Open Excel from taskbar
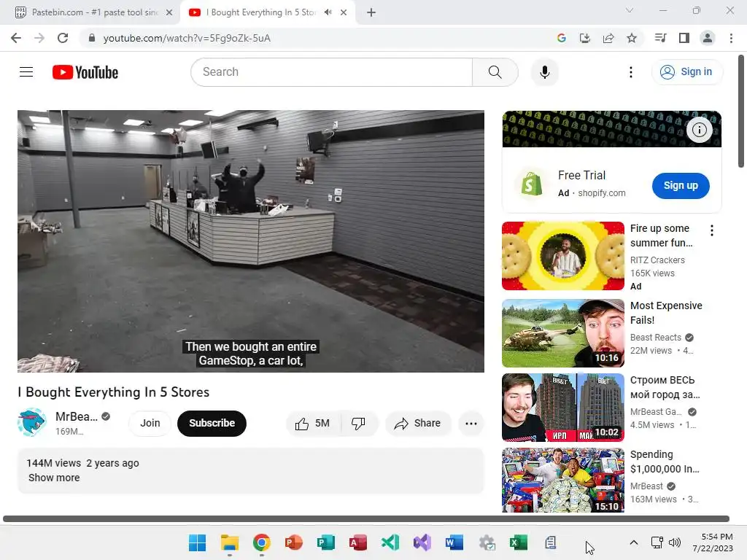 [519, 542]
